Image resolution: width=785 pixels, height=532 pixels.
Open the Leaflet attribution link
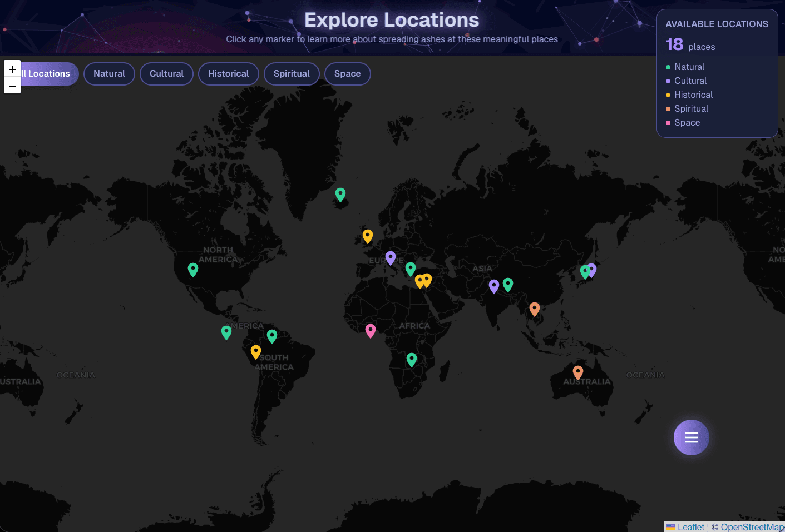click(692, 526)
